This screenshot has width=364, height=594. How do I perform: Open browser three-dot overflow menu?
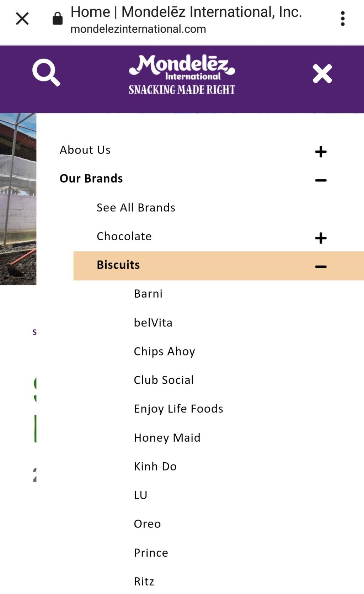[x=342, y=19]
